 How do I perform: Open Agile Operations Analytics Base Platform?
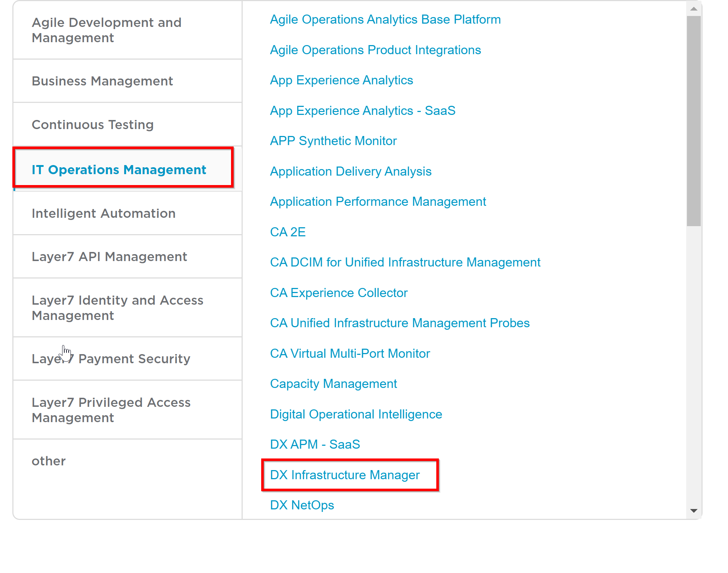coord(385,20)
